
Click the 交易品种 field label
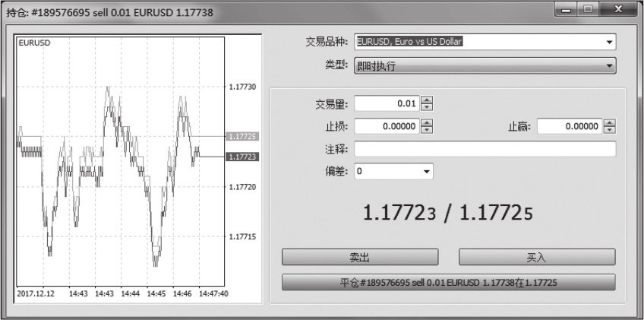[x=327, y=42]
